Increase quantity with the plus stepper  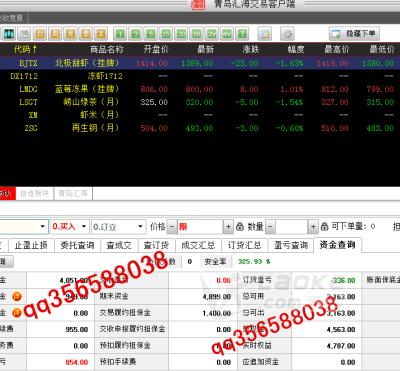[x=313, y=227]
